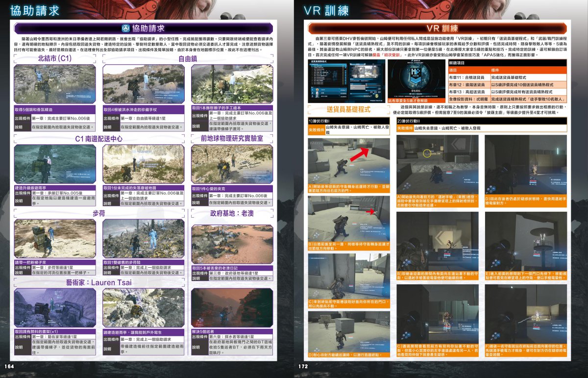Click table row 布章12：進階送貨員

tap(508, 84)
